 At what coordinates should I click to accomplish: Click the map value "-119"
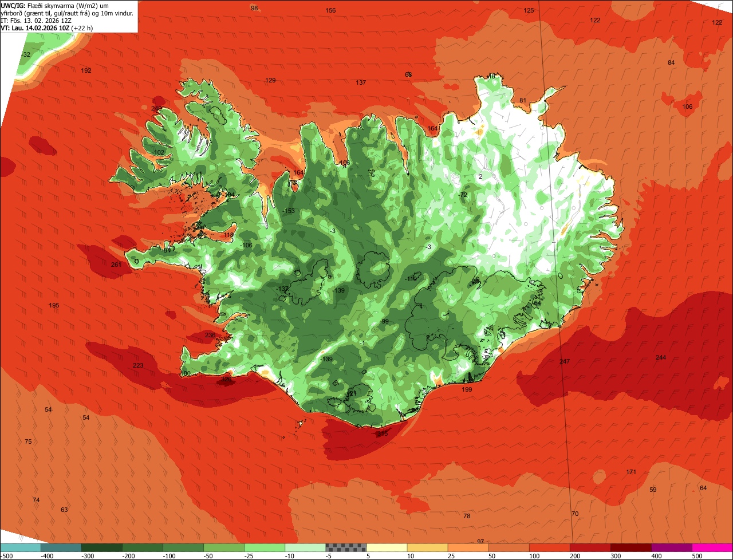411,279
